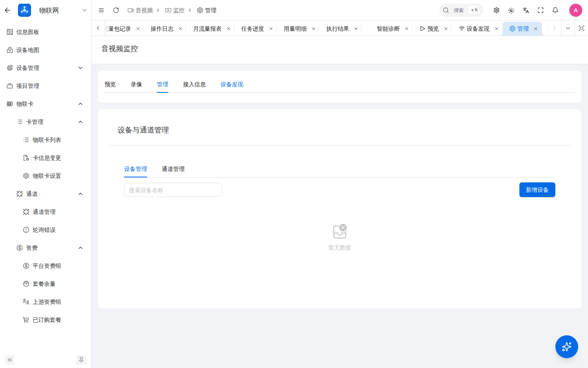
Task: Toggle the light/dark theme sun icon
Action: coord(511,10)
